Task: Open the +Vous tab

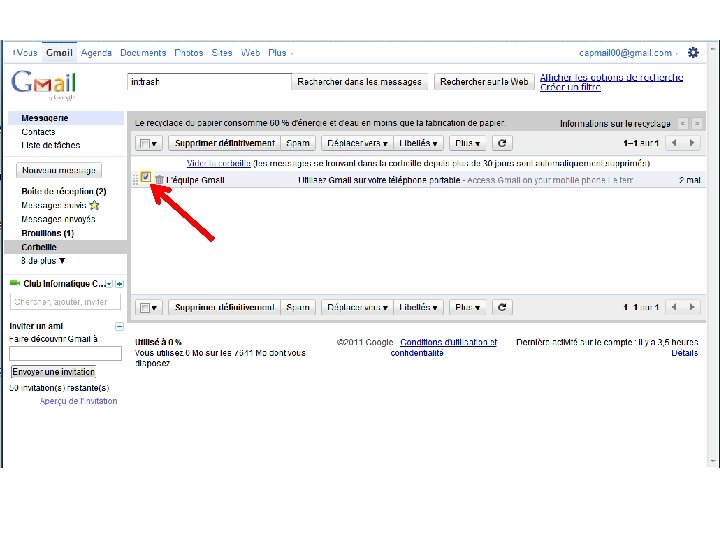Action: (x=24, y=53)
